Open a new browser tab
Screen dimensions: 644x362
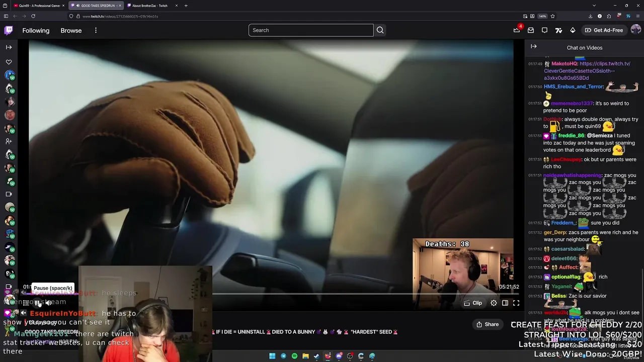click(186, 6)
